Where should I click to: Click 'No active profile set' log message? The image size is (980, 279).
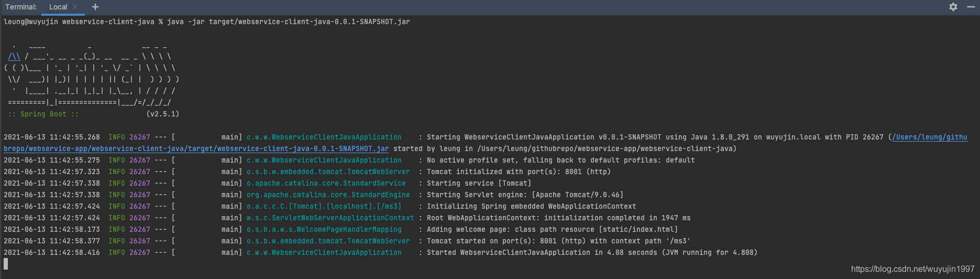(x=560, y=160)
